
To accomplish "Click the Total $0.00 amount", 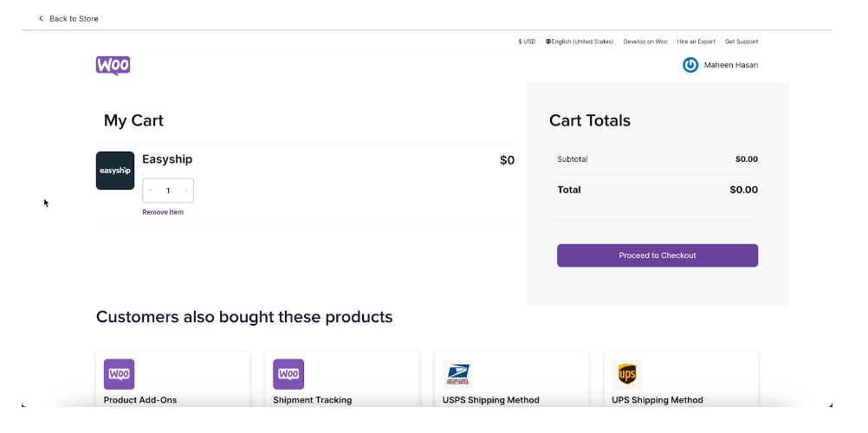I will coord(743,190).
